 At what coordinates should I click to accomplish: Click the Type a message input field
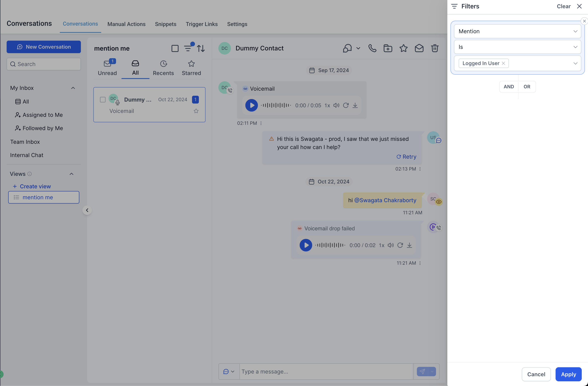point(326,371)
